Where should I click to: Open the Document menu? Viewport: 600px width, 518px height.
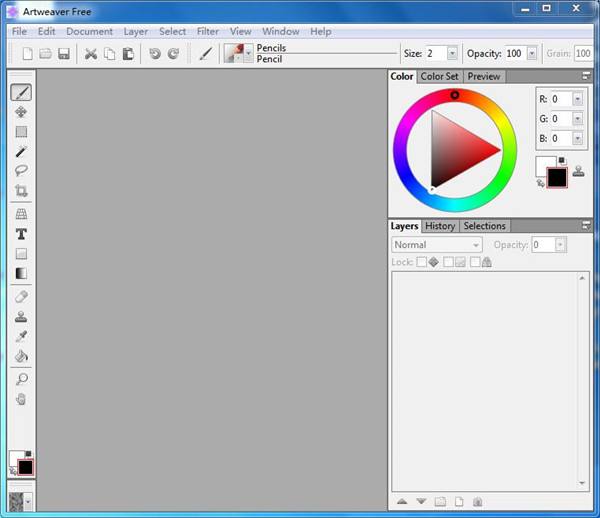click(90, 31)
